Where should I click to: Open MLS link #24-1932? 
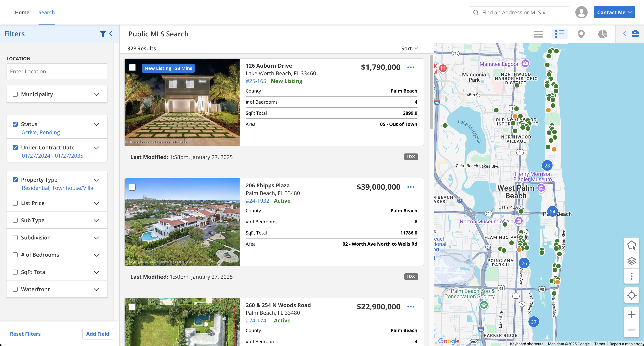coord(257,201)
